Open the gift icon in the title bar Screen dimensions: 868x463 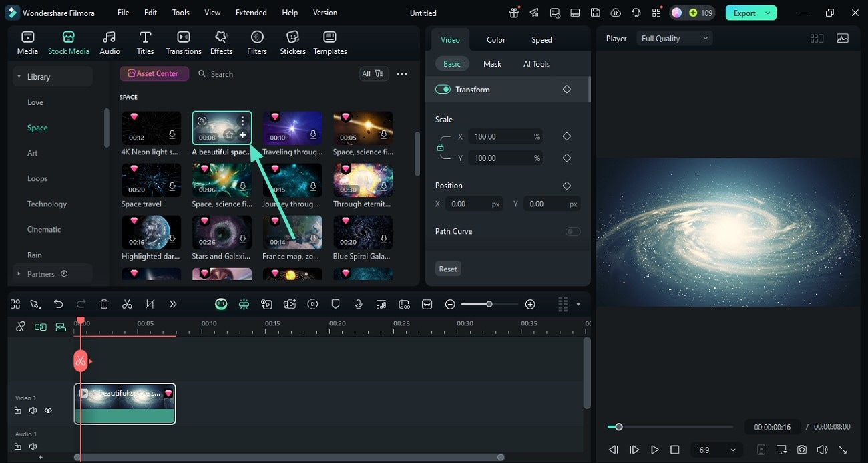(x=513, y=13)
